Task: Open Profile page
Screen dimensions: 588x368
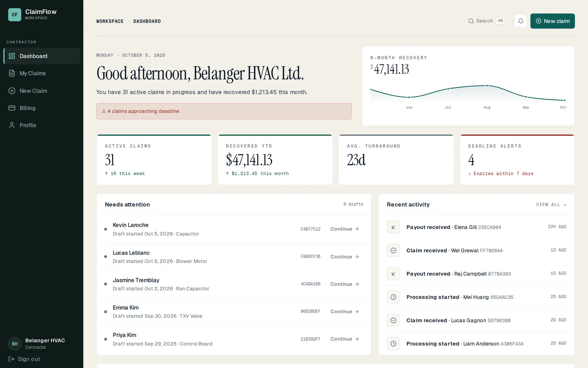Action: [42, 125]
